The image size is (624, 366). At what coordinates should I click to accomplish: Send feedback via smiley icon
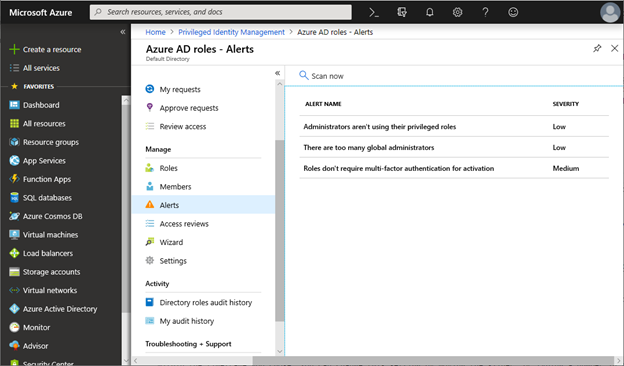point(513,12)
